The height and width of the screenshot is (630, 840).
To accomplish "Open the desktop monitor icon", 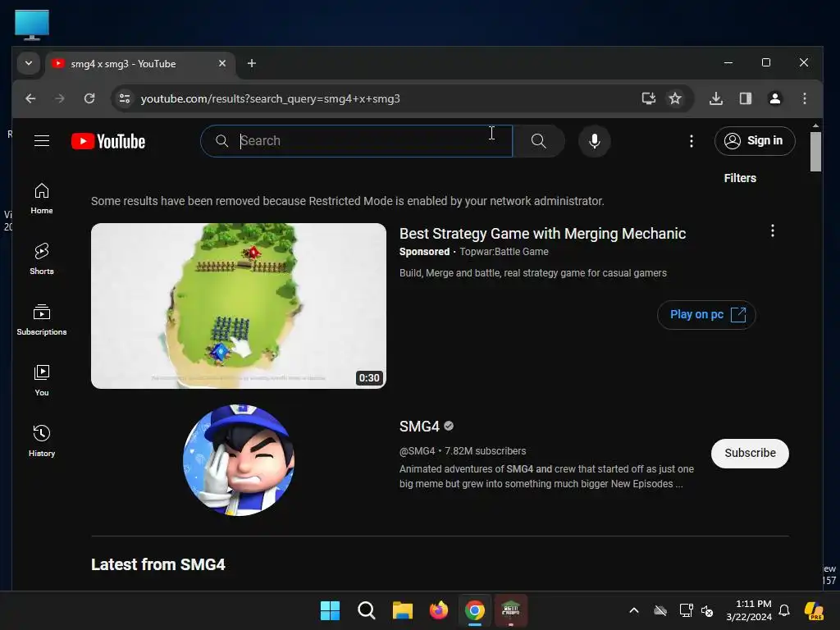I will pyautogui.click(x=32, y=25).
